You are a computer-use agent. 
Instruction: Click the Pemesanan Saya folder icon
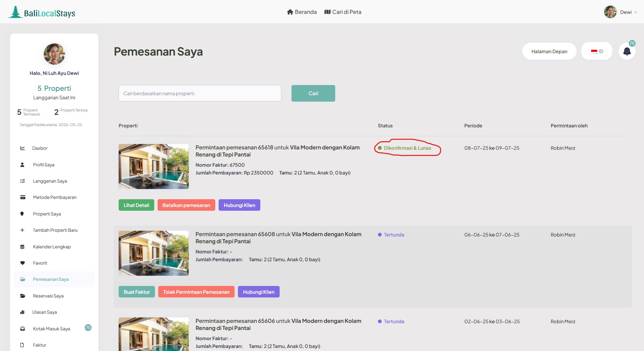coord(23,279)
